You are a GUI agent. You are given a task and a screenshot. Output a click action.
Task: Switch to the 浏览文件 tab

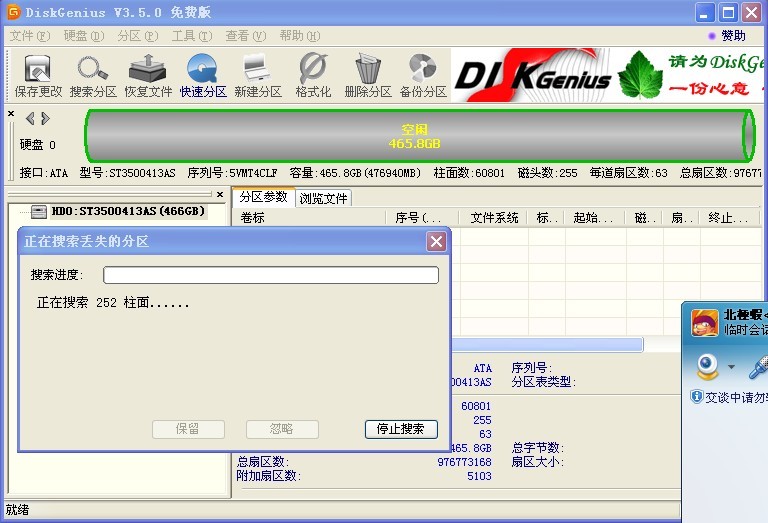point(323,198)
